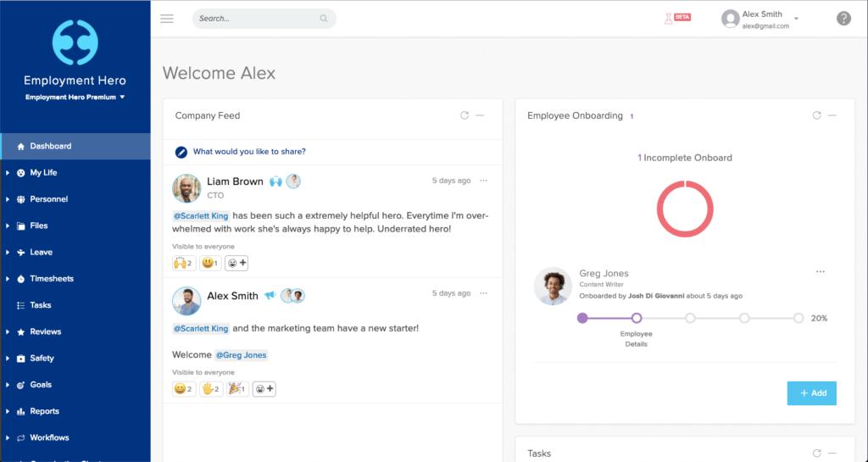Toggle raised hands reaction on Liam's post
This screenshot has width=868, height=462.
click(183, 264)
